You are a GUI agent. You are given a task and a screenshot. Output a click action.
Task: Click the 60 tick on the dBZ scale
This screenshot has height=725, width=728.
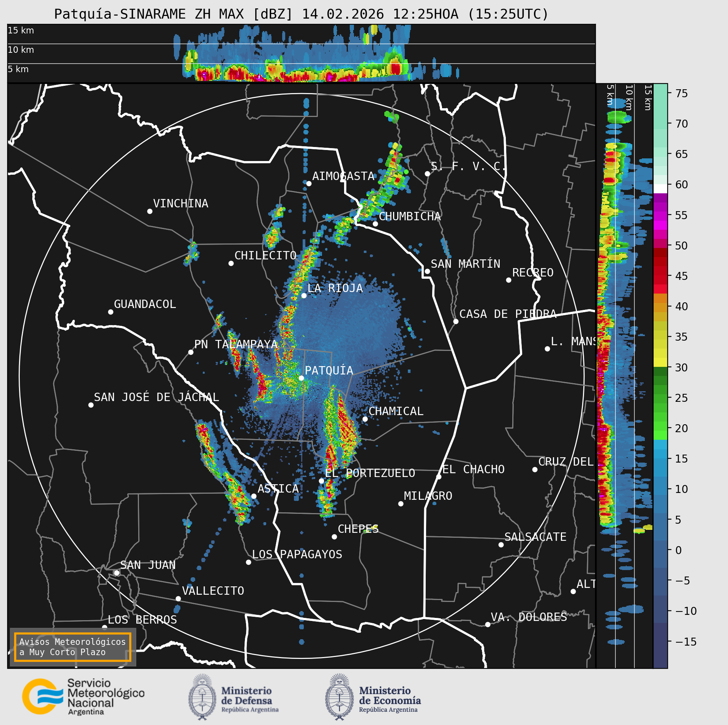(682, 184)
